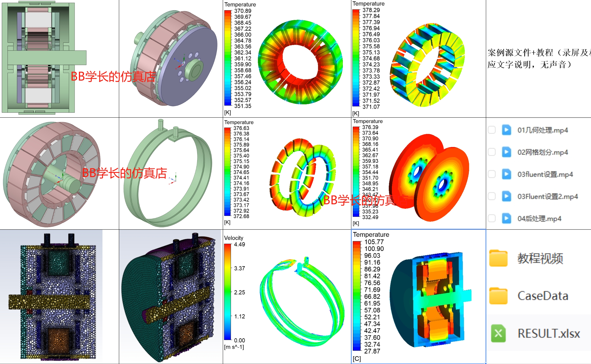
Task: Select bottom-row mesh cross-section view
Action: pyautogui.click(x=51, y=300)
